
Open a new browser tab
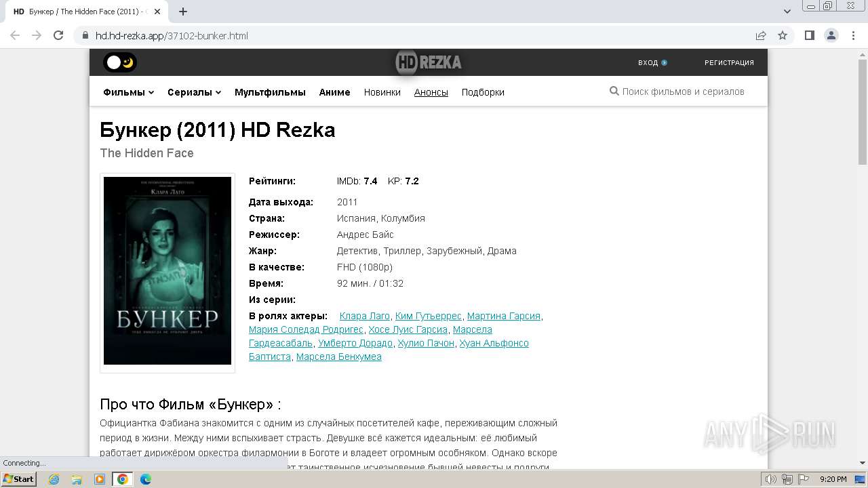183,12
